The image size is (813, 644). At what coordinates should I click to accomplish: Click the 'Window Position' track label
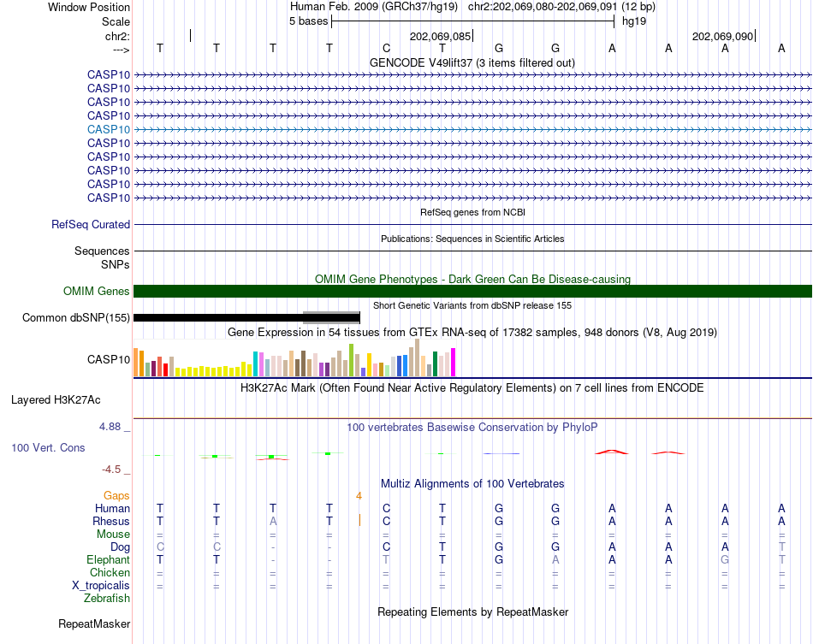(x=89, y=7)
